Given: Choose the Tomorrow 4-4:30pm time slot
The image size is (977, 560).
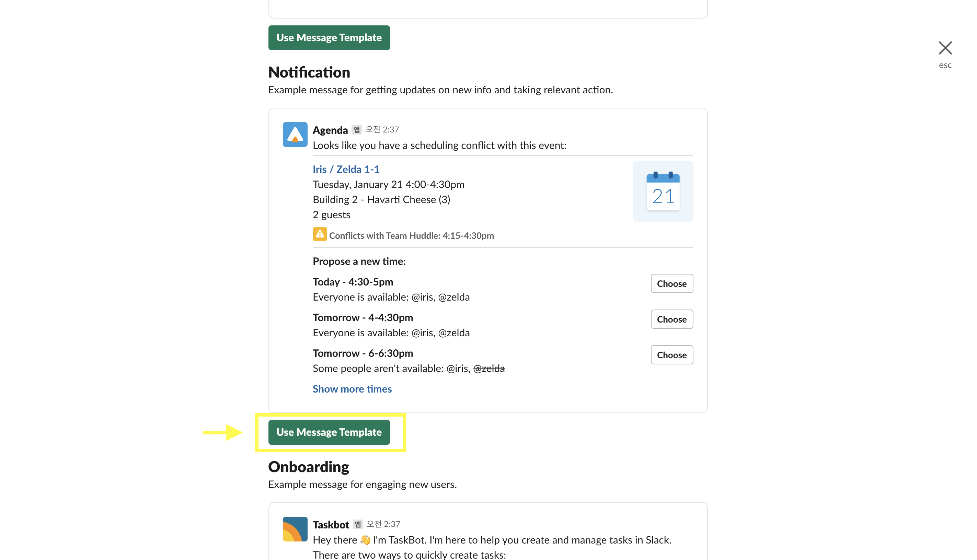Looking at the screenshot, I should 671,319.
